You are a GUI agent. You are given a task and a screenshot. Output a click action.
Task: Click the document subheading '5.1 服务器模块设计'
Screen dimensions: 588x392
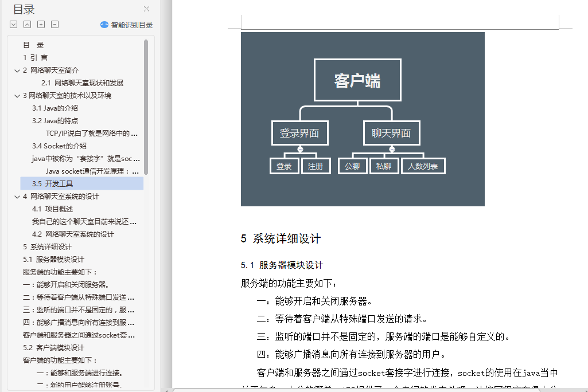click(282, 265)
